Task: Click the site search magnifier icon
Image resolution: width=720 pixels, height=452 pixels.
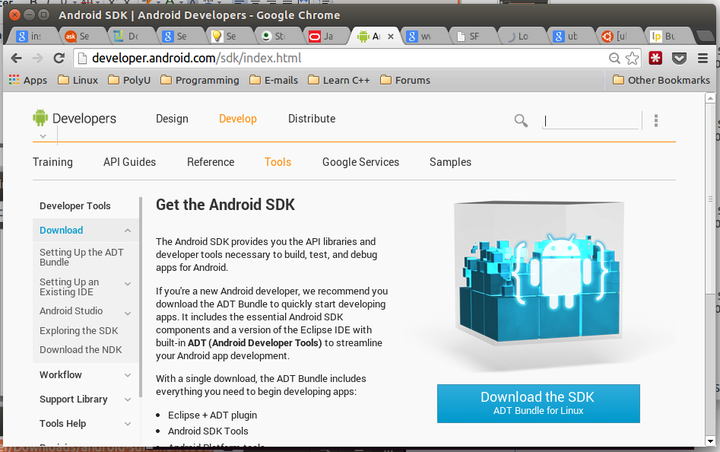Action: [x=521, y=121]
